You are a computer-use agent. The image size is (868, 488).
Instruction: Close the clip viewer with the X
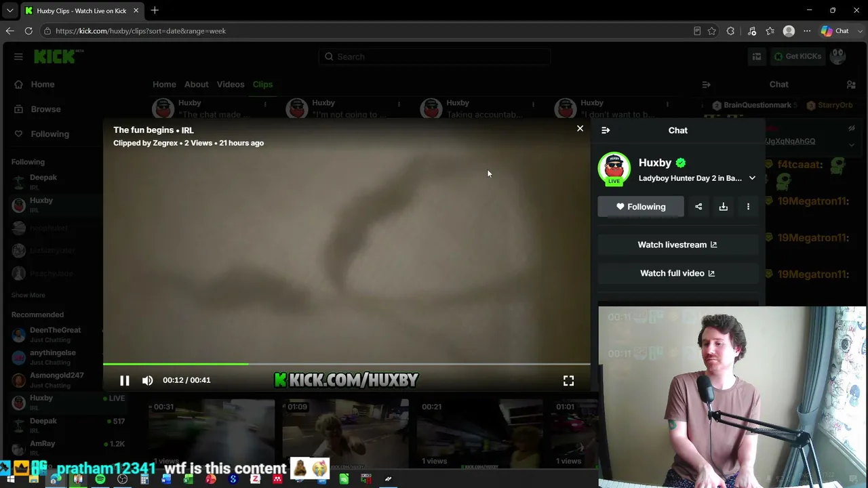tap(580, 128)
